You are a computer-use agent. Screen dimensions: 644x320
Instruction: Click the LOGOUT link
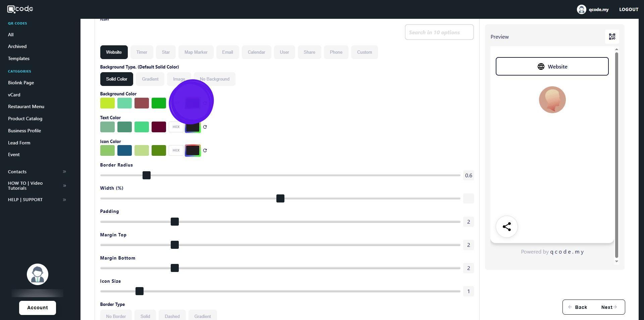(x=628, y=9)
